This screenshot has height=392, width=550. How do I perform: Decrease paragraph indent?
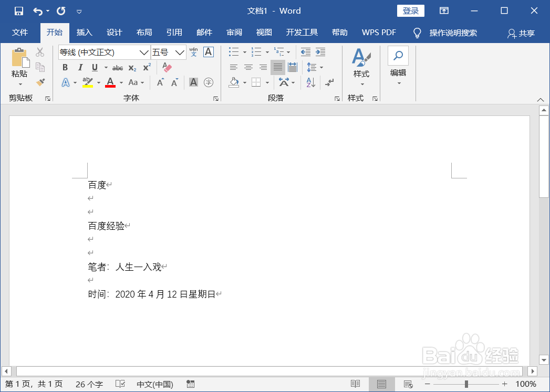point(306,52)
